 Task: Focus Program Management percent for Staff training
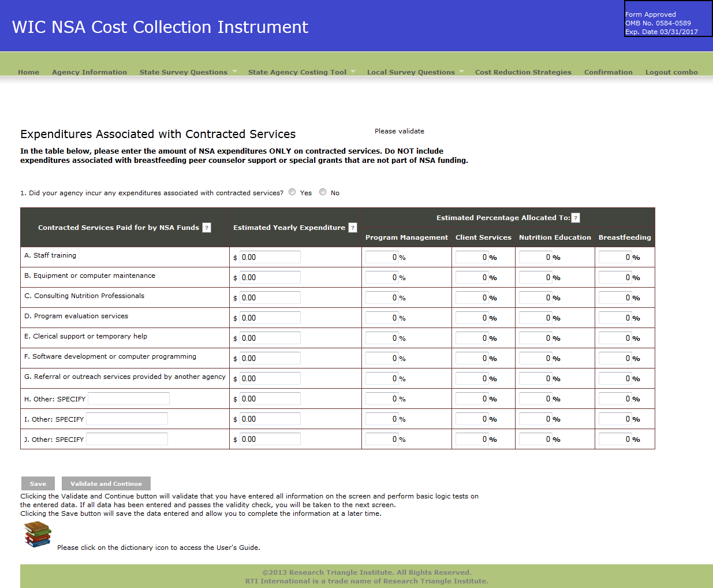(382, 258)
